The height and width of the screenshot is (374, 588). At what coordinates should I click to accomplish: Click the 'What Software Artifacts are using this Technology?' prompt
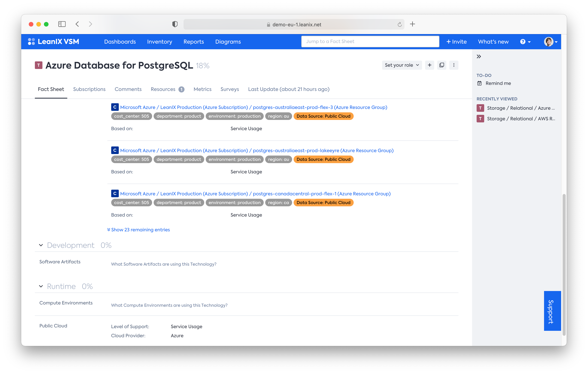click(164, 264)
